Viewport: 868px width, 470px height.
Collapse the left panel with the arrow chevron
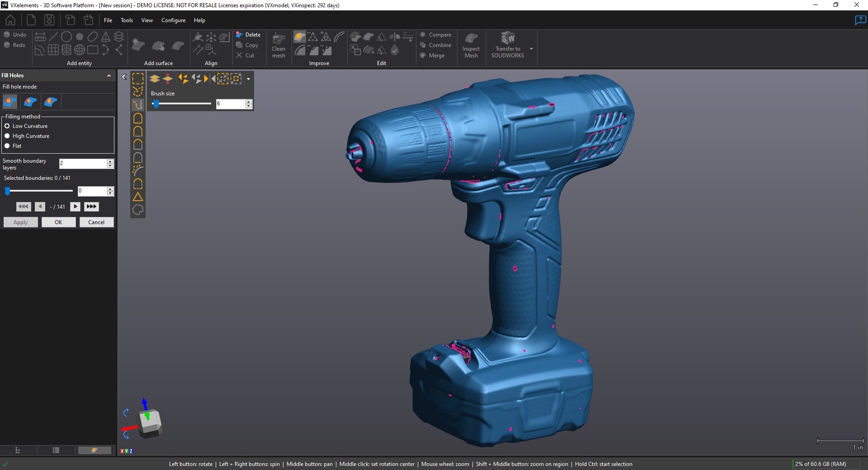[x=123, y=76]
